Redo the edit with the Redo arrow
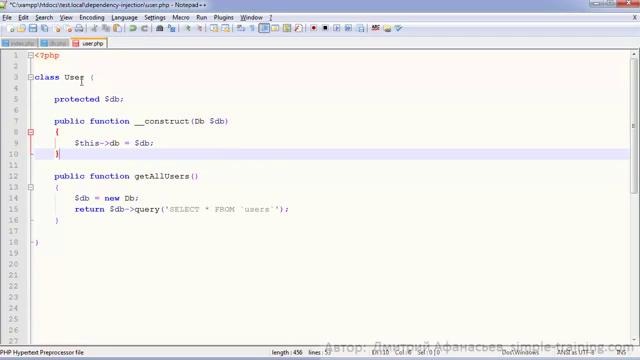The height and width of the screenshot is (360, 640). [144, 28]
